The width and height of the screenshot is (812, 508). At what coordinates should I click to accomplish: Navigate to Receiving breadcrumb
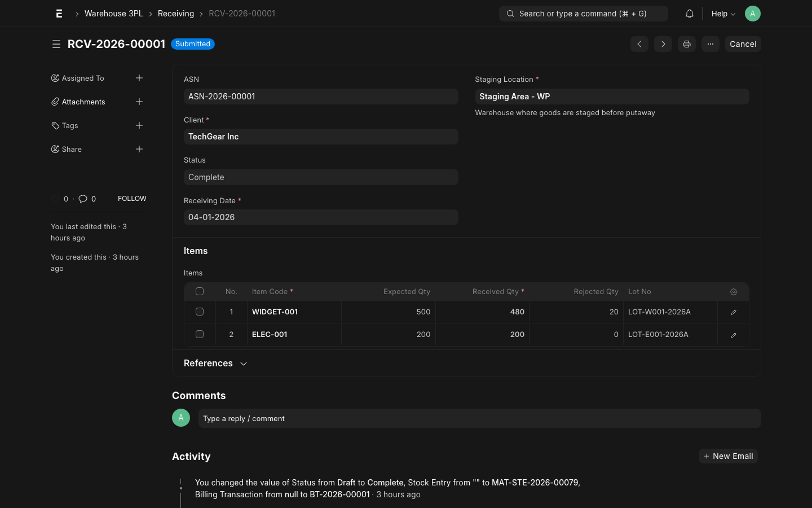(x=175, y=14)
